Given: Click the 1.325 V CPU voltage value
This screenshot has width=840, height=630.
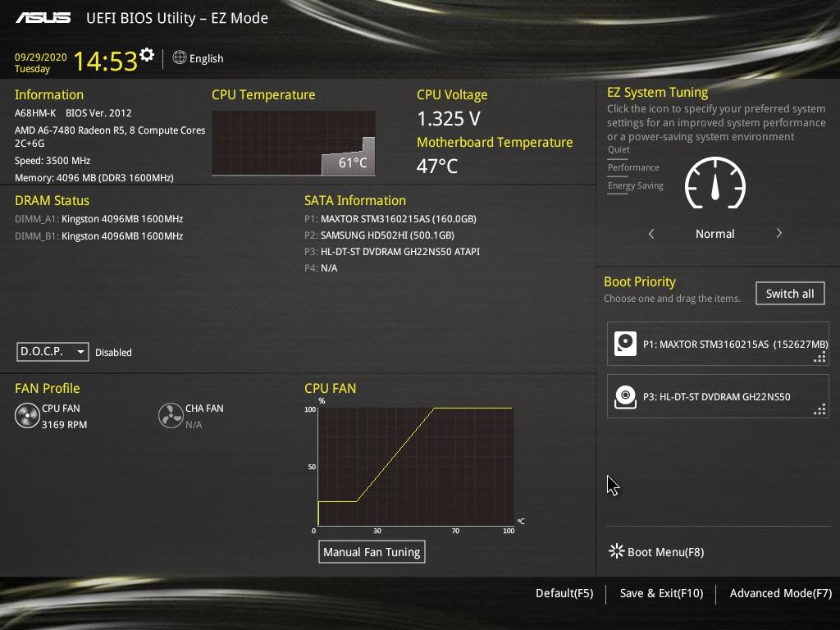Looking at the screenshot, I should tap(449, 118).
